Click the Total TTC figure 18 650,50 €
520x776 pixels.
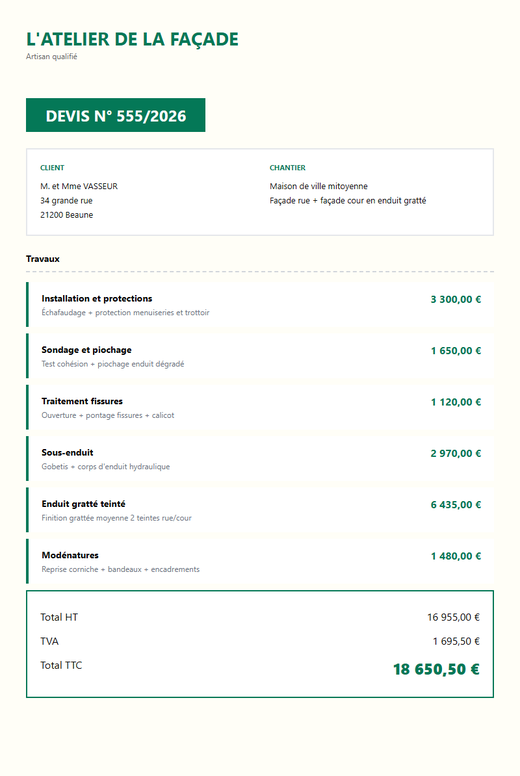436,669
